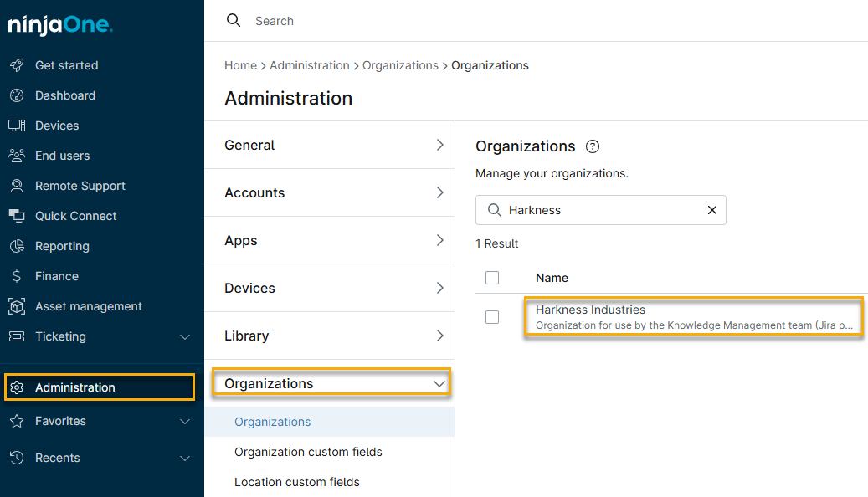
Task: Click the global Search field at top
Action: [x=502, y=21]
